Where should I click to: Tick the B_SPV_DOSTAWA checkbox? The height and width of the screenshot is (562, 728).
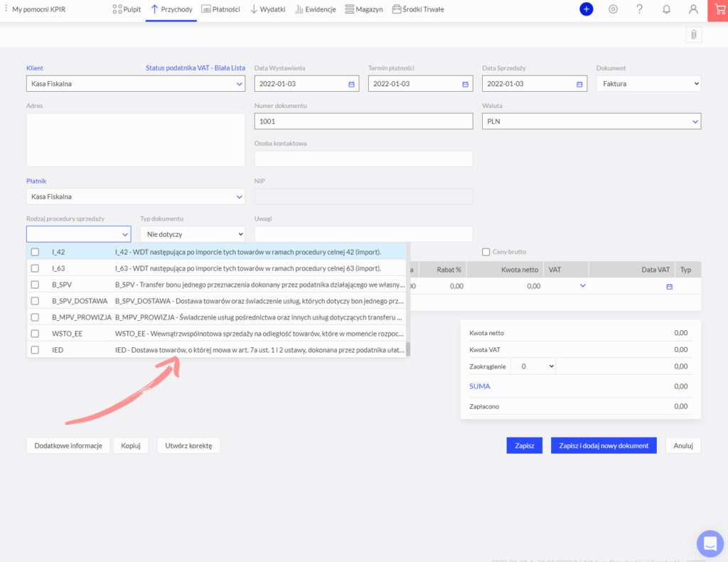[35, 301]
